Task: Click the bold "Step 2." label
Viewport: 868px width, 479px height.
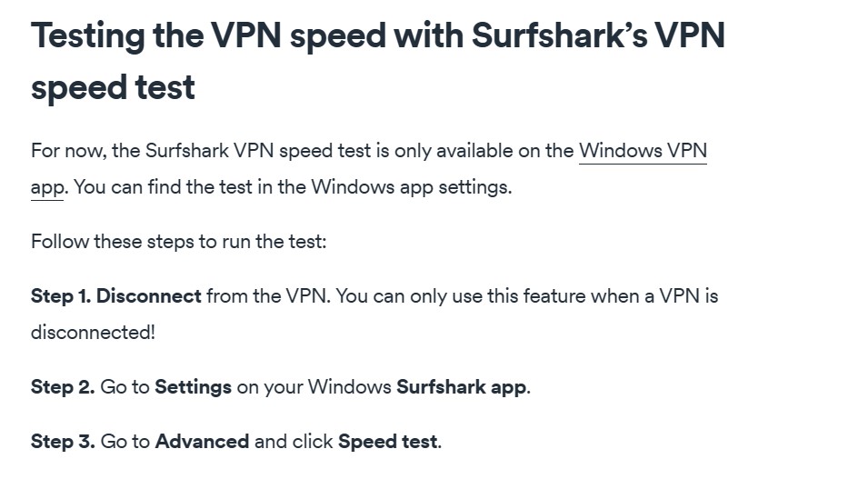Action: (63, 386)
